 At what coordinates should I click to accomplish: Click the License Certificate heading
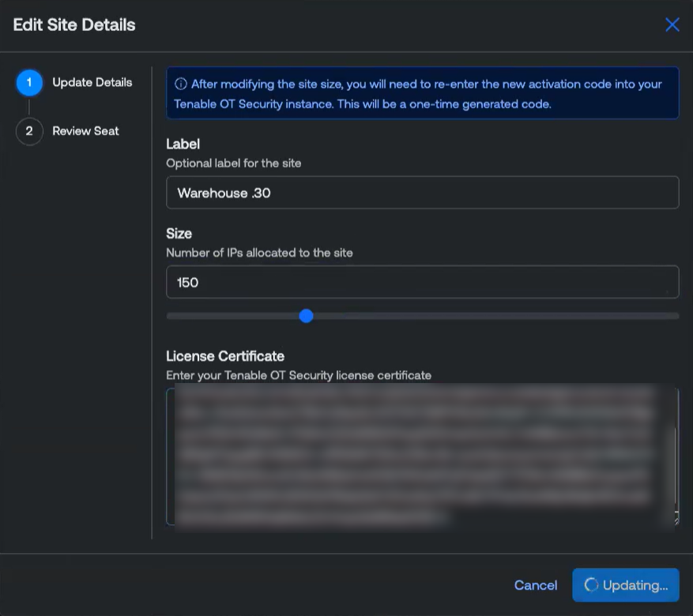225,356
